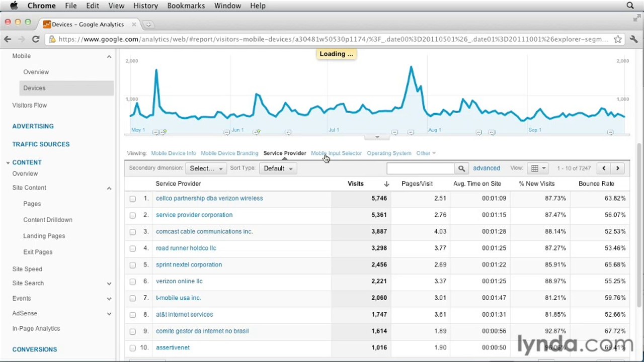Open In-Page Analytics report

coord(36,329)
